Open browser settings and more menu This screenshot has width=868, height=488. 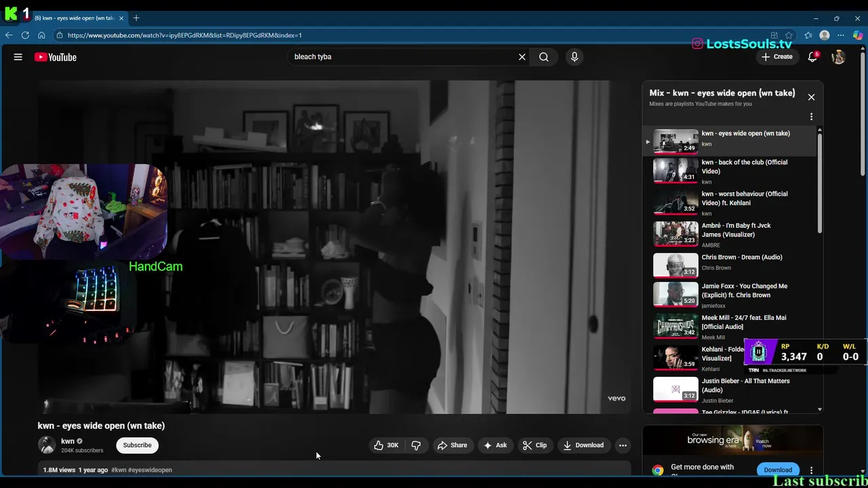[x=842, y=35]
